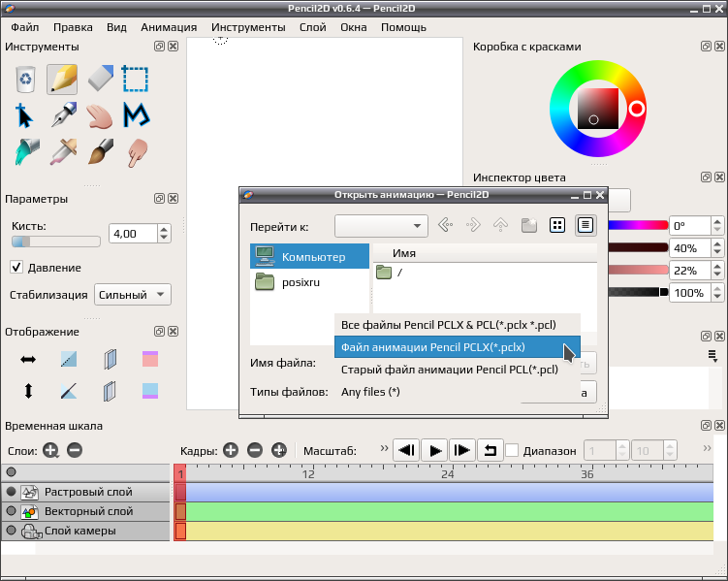Go to parent directory in dialog
This screenshot has height=581, width=728.
pyautogui.click(x=500, y=225)
